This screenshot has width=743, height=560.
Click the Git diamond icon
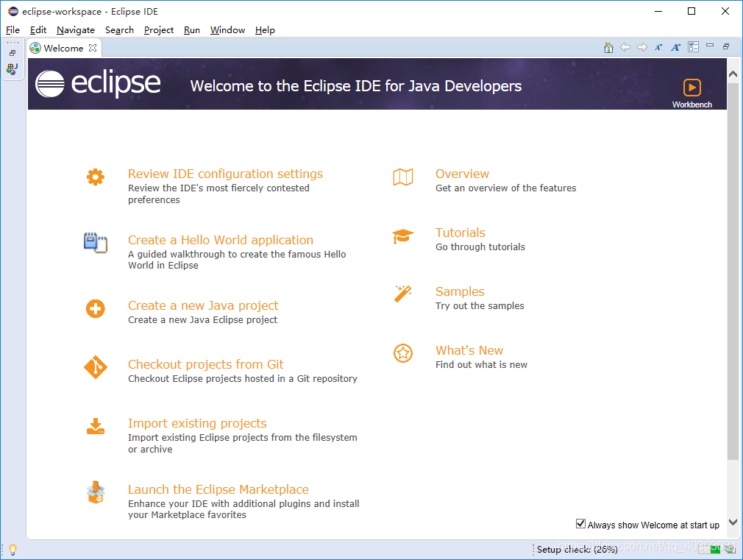(x=95, y=367)
